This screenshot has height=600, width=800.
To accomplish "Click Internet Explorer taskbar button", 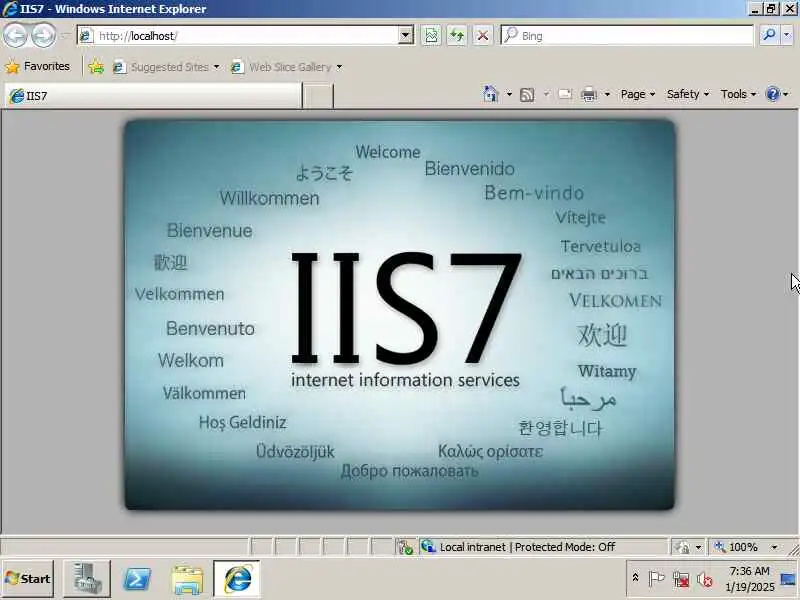I will click(x=237, y=579).
